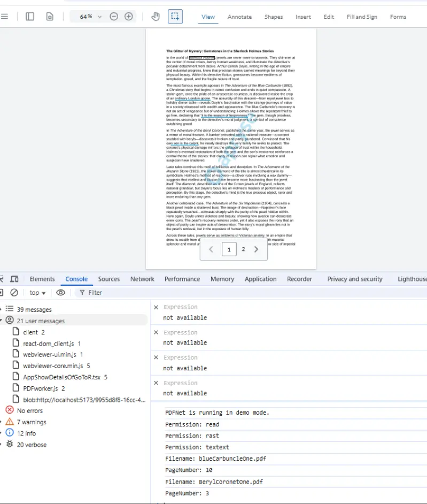The height and width of the screenshot is (504, 427).
Task: Zoom in with the plus button
Action: point(128,17)
